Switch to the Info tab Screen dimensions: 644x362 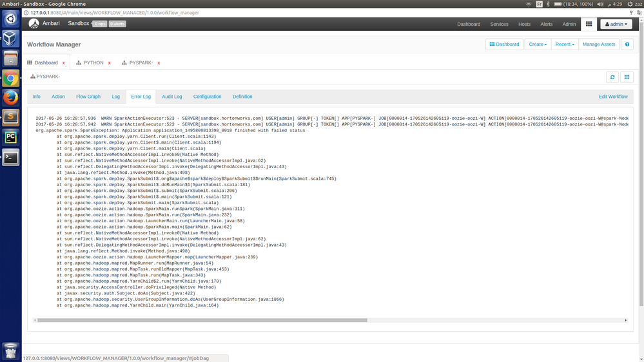(x=37, y=97)
